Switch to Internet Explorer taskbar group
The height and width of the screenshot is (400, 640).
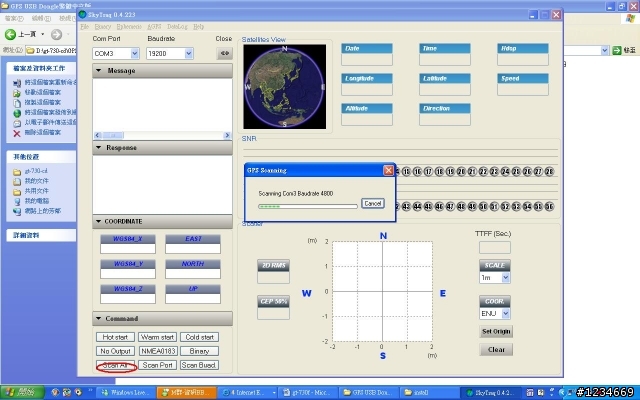(x=248, y=393)
